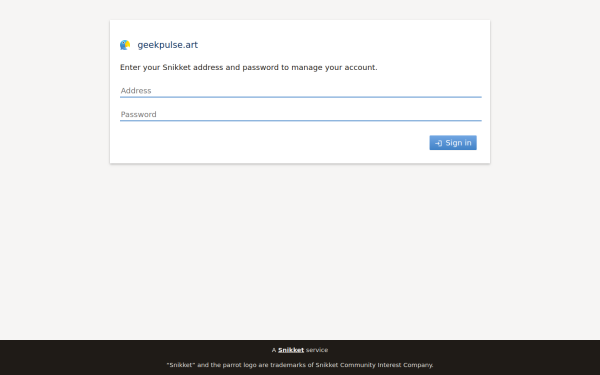Click the "Address" placeholder label

[x=136, y=91]
